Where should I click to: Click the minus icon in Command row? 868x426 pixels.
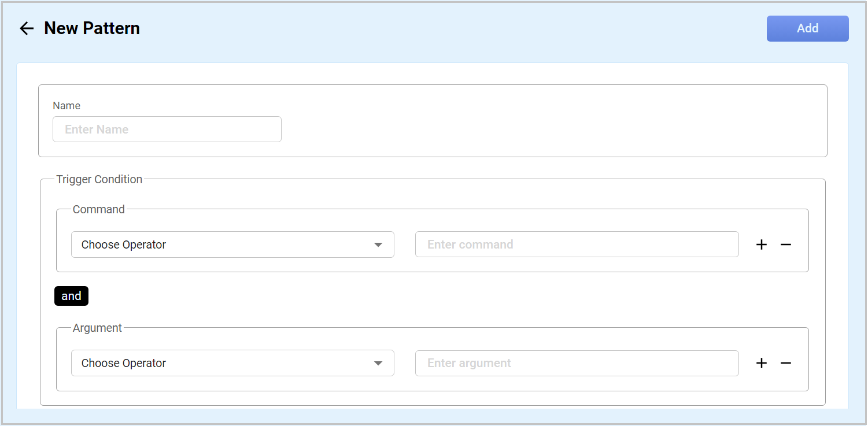785,245
